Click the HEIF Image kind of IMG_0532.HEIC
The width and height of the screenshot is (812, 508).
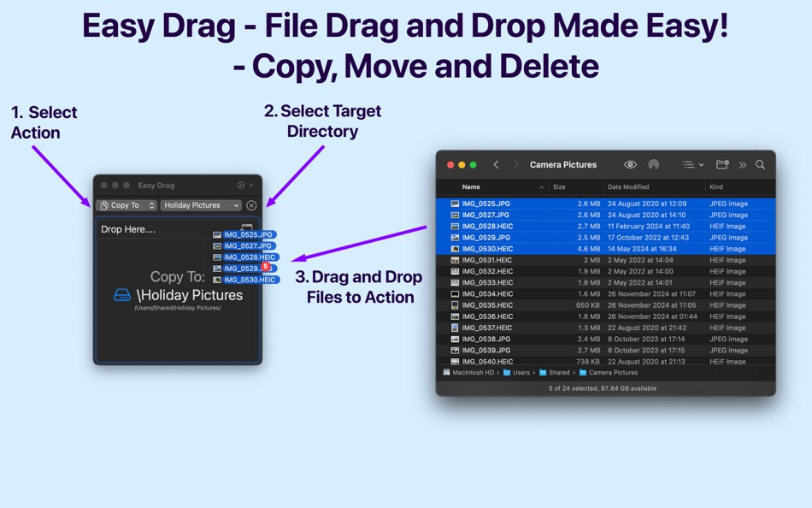[x=727, y=272]
